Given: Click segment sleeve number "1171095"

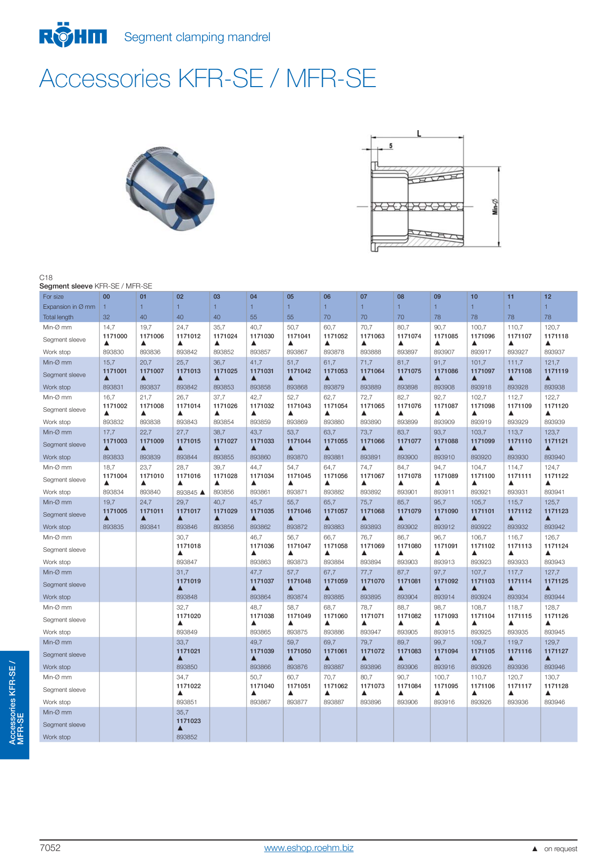Looking at the screenshot, I should pyautogui.click(x=446, y=686).
